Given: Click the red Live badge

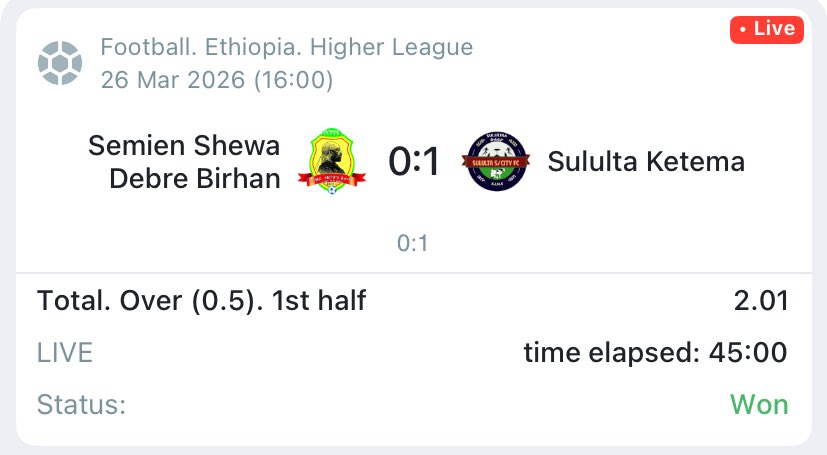Looking at the screenshot, I should (766, 29).
